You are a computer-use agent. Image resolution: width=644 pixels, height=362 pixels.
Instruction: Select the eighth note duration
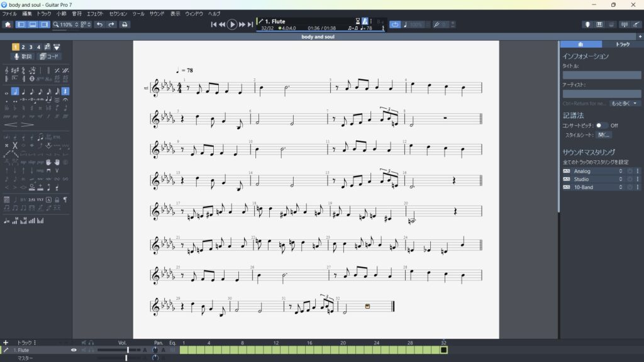coord(31,92)
